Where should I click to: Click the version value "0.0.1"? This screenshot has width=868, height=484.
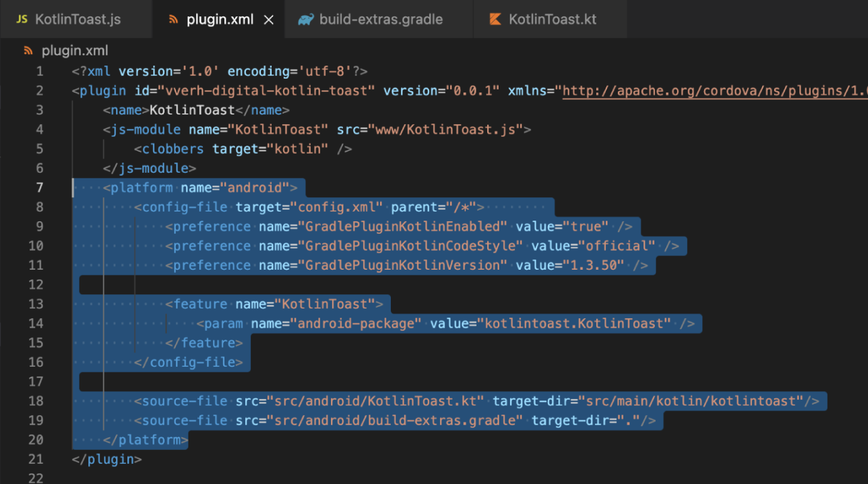click(x=473, y=91)
